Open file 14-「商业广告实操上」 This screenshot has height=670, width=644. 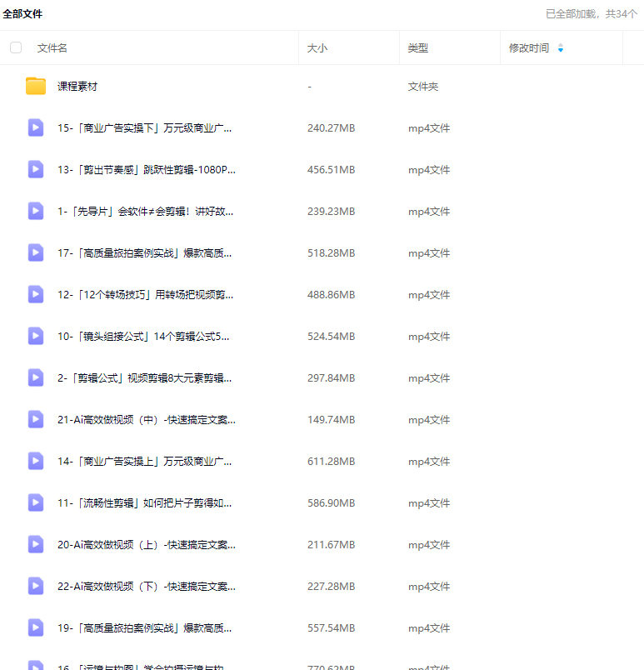pos(144,462)
